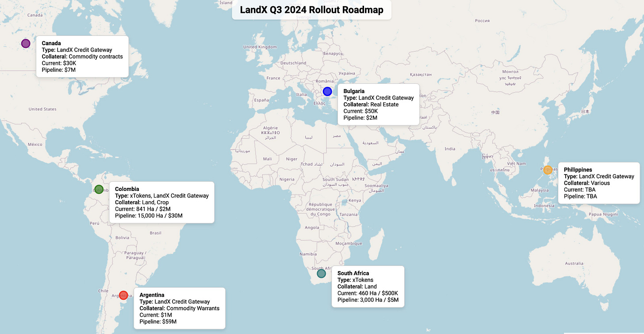This screenshot has width=644, height=334.
Task: Click the Papua Niugini map label
Action: pos(603,214)
